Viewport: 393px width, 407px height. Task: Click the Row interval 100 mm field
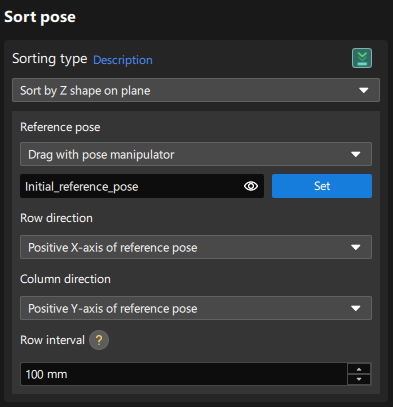point(184,374)
